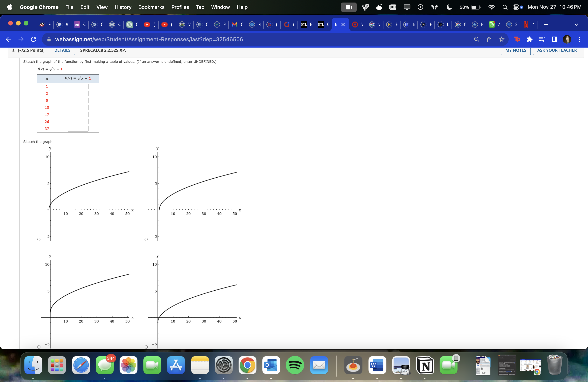Click the DETAILS button
The height and width of the screenshot is (382, 588).
pyautogui.click(x=62, y=50)
